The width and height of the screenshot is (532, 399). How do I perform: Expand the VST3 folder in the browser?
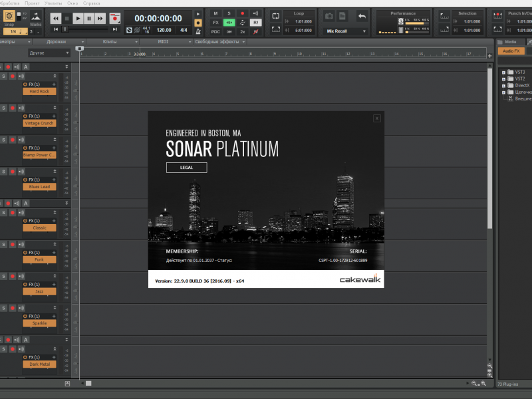(x=504, y=72)
